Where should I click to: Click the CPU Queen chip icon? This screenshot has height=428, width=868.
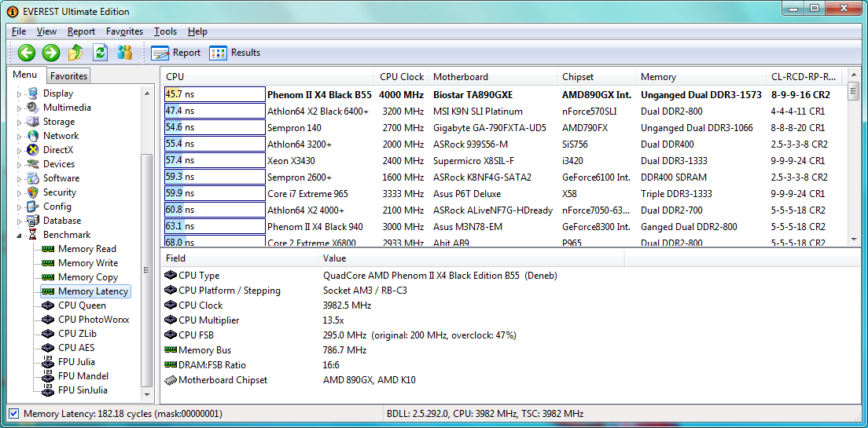tap(48, 305)
